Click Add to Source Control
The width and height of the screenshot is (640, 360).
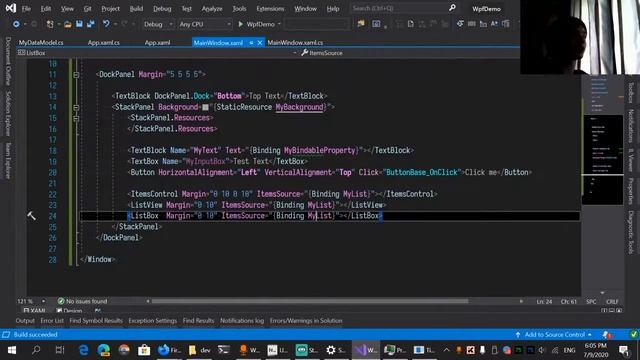553,335
